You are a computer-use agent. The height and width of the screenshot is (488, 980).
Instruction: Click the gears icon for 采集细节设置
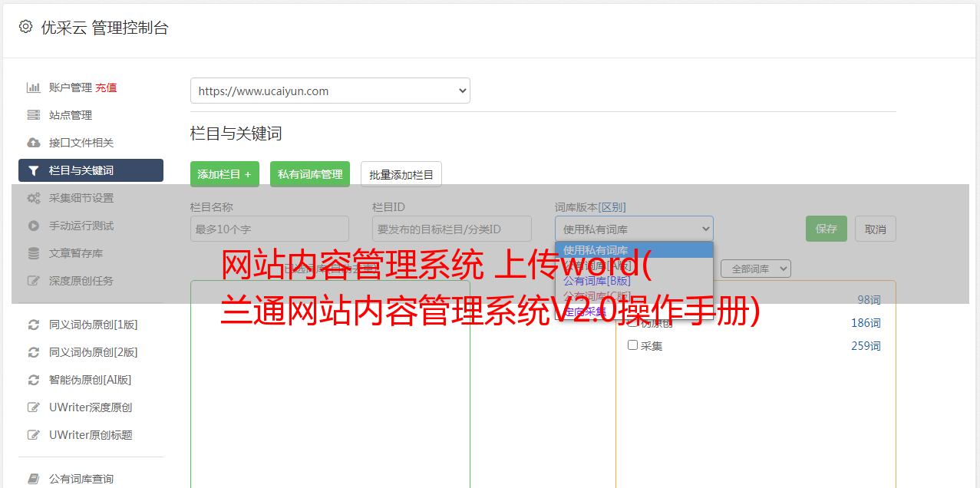(x=34, y=198)
